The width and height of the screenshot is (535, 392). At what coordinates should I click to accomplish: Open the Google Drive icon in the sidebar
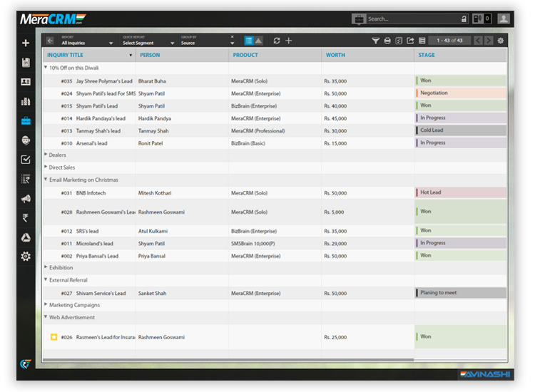26,237
